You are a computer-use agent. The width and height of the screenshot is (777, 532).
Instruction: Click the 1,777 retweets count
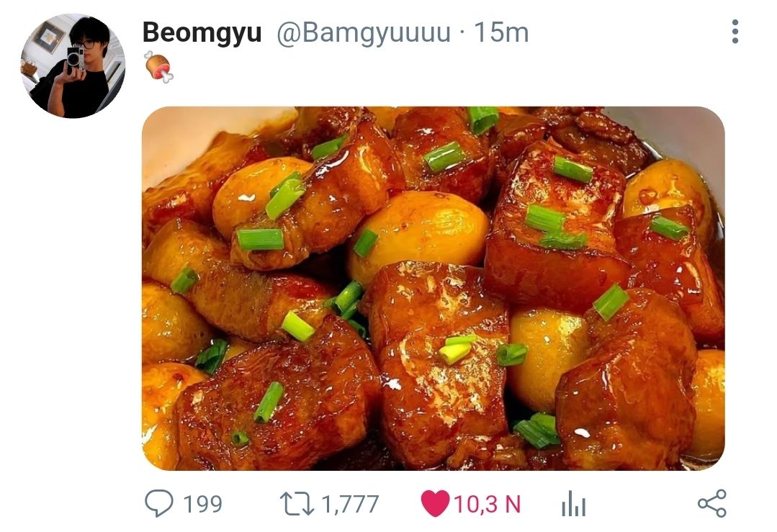pyautogui.click(x=349, y=504)
